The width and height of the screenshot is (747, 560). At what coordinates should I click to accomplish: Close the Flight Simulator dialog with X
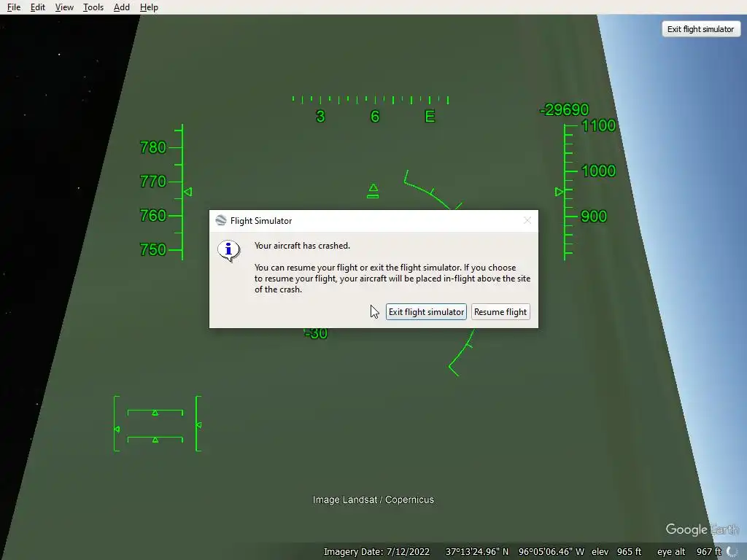[x=527, y=220]
